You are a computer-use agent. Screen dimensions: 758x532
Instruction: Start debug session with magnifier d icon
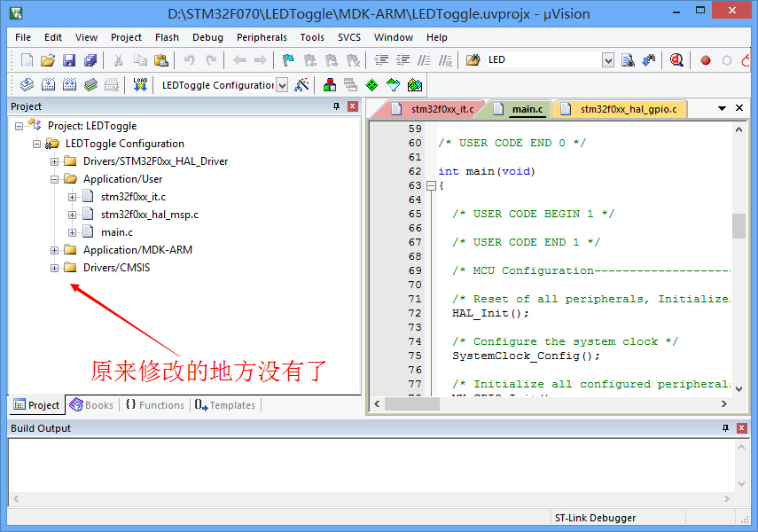coord(676,60)
